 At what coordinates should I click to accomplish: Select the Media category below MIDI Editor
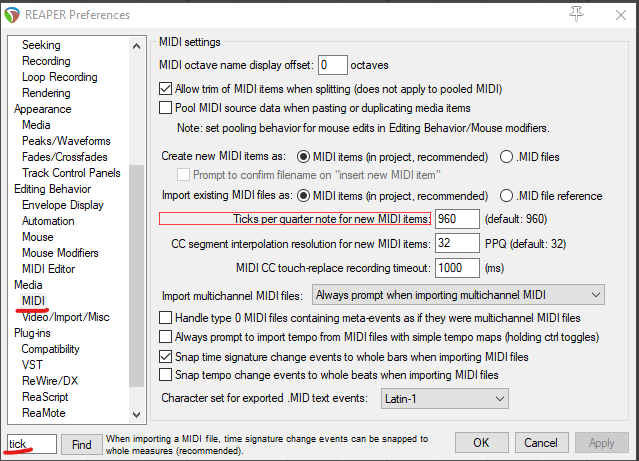[28, 285]
